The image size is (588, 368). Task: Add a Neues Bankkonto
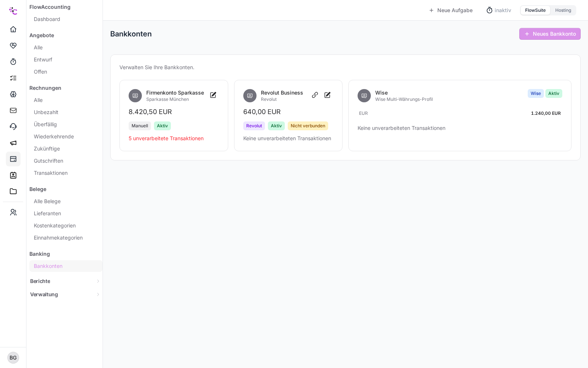click(550, 34)
